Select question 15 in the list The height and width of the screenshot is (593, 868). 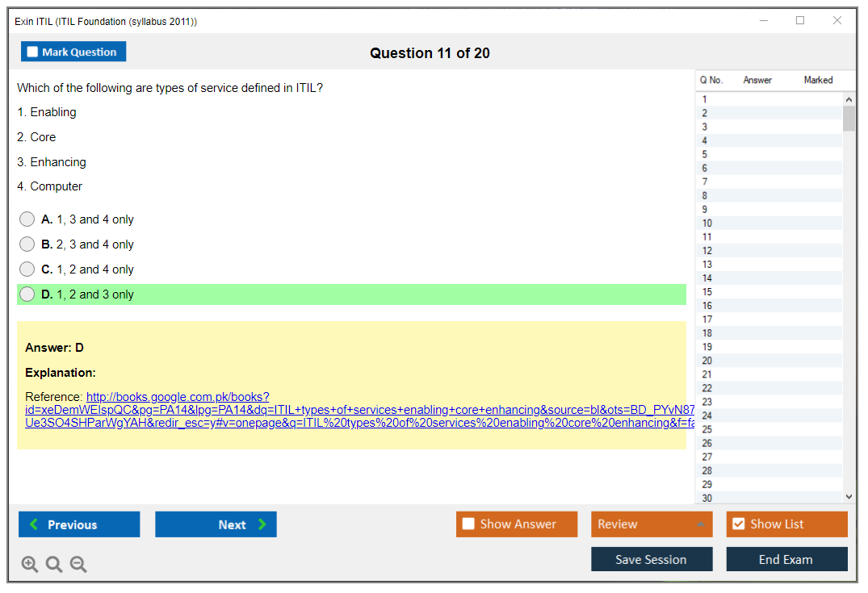pyautogui.click(x=707, y=292)
